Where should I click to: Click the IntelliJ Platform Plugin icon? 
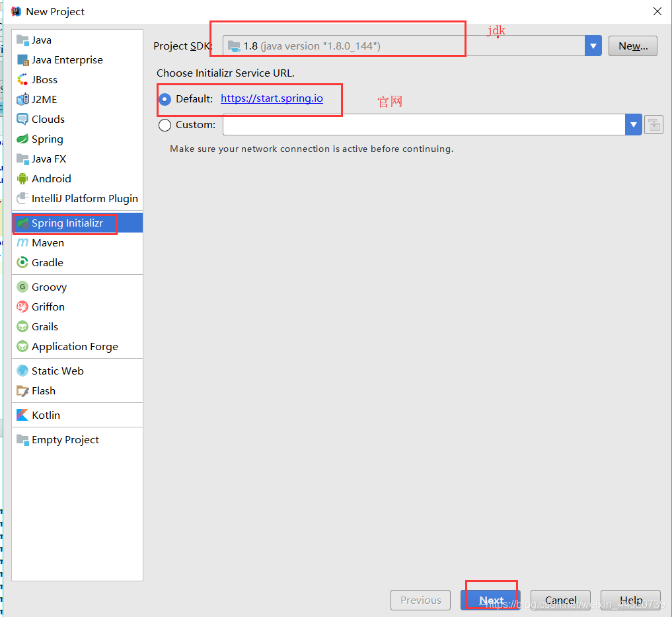pos(22,198)
